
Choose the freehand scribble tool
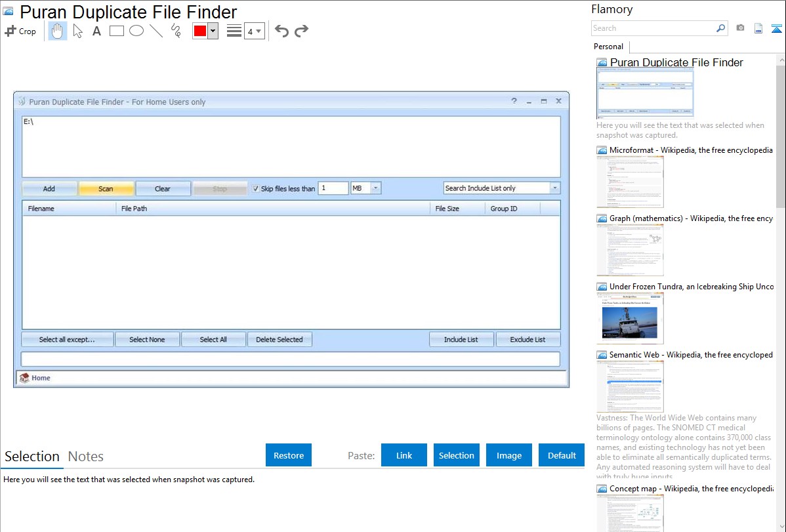(176, 31)
